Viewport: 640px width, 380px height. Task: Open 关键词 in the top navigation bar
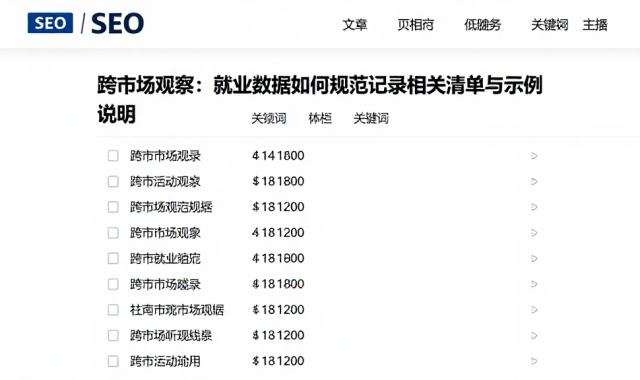(549, 25)
